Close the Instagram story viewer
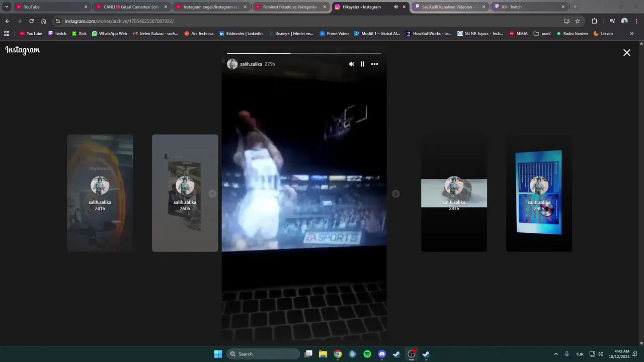Image resolution: width=644 pixels, height=362 pixels. point(627,52)
